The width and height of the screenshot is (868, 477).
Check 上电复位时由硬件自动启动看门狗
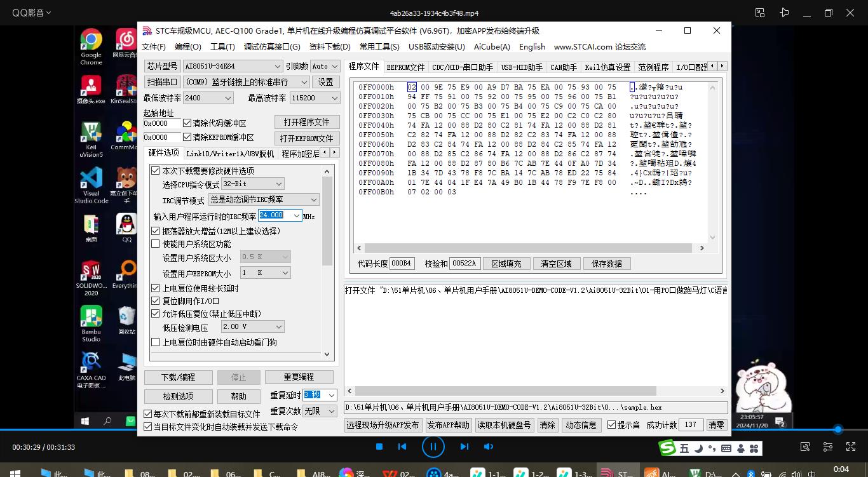154,342
